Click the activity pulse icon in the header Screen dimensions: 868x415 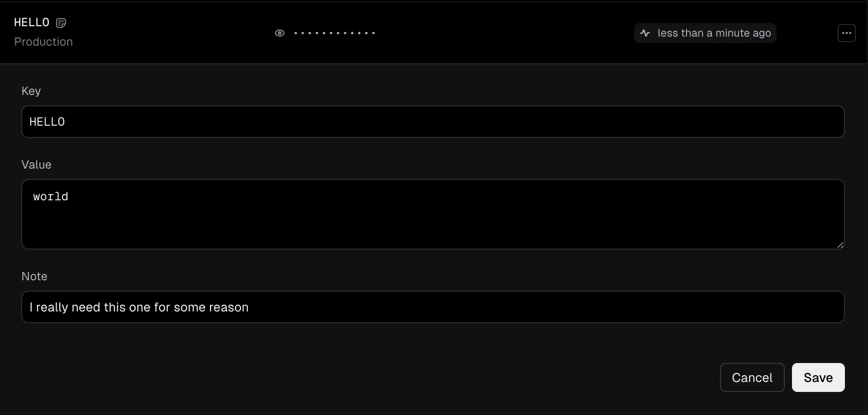click(645, 33)
